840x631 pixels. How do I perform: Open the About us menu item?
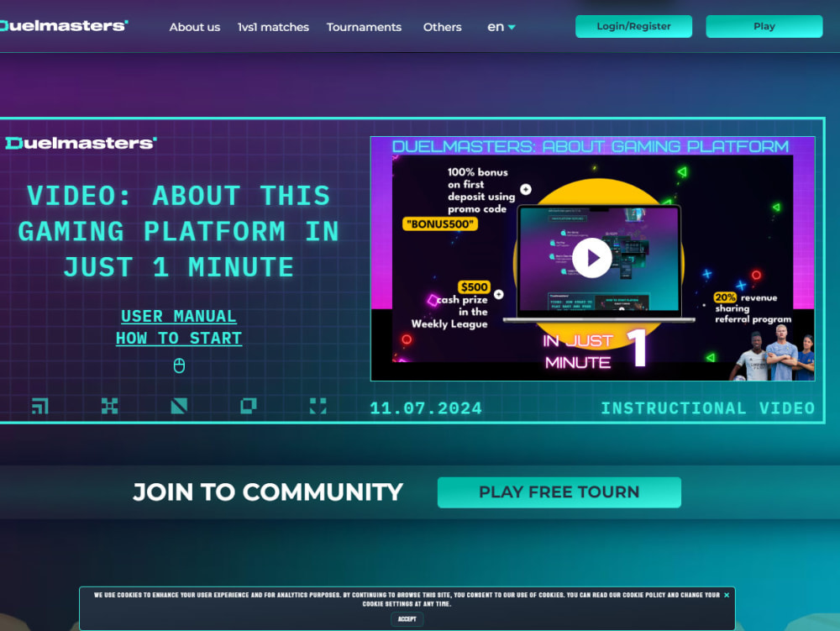[195, 27]
